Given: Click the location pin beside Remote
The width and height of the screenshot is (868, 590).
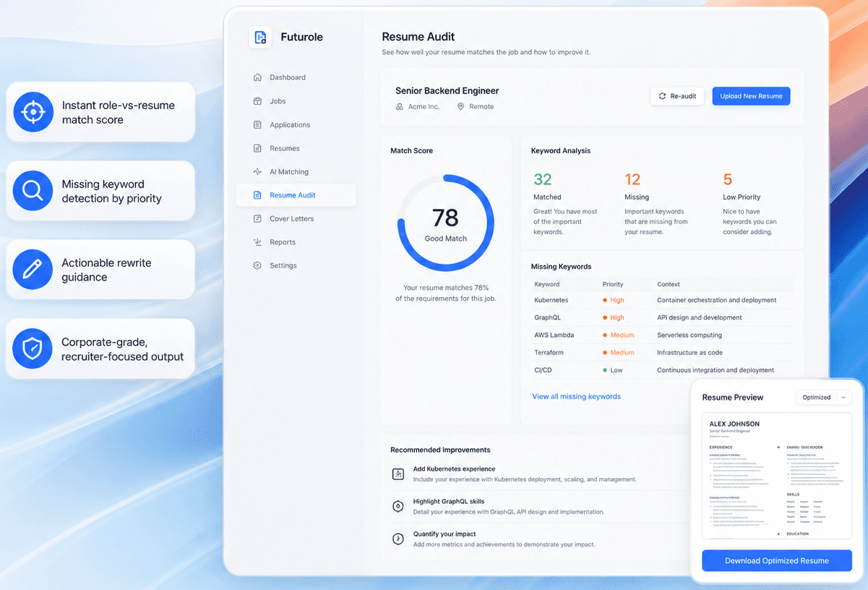Looking at the screenshot, I should [460, 106].
